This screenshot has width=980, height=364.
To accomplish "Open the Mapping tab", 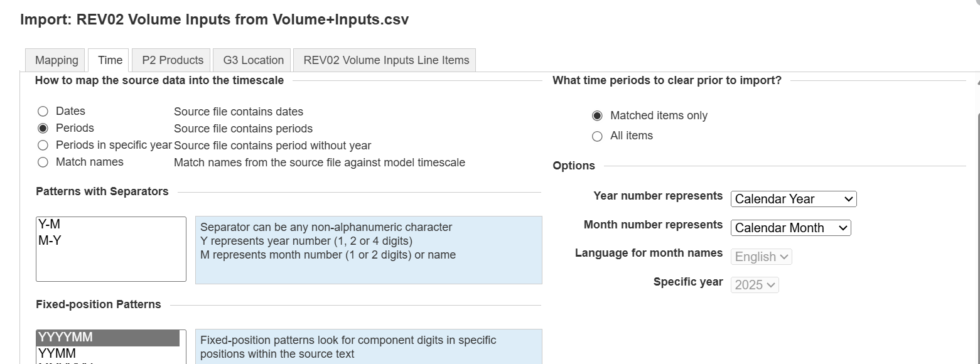I will [x=57, y=60].
